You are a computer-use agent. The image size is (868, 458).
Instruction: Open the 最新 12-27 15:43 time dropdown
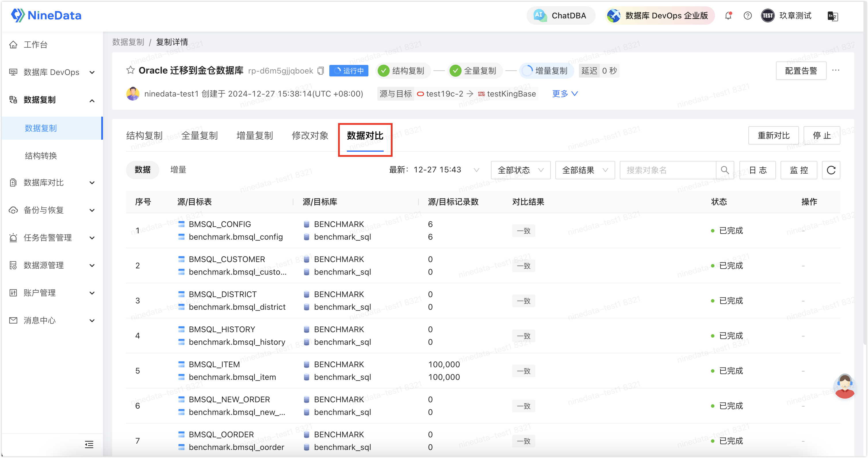435,170
